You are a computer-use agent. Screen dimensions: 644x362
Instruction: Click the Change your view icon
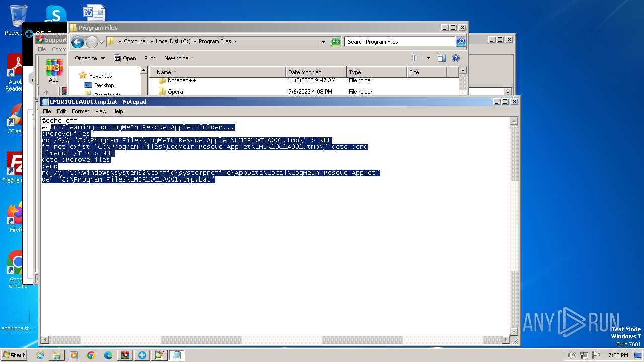(x=416, y=58)
